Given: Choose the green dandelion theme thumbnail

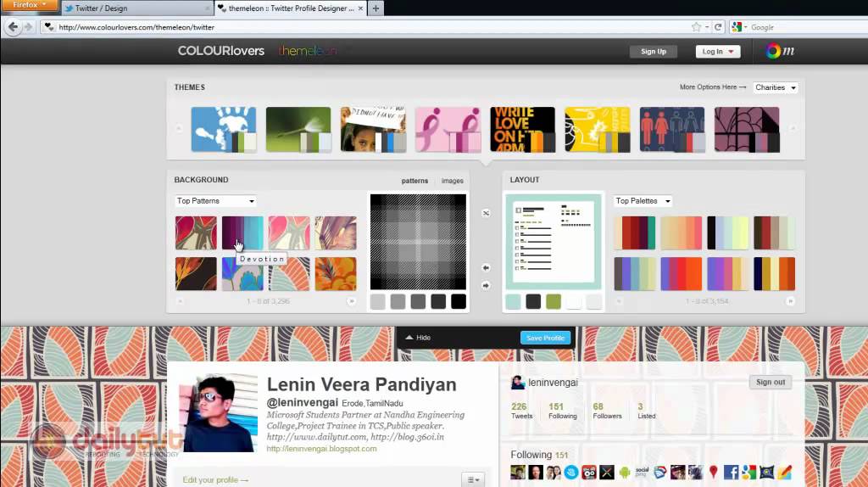Looking at the screenshot, I should pos(298,129).
